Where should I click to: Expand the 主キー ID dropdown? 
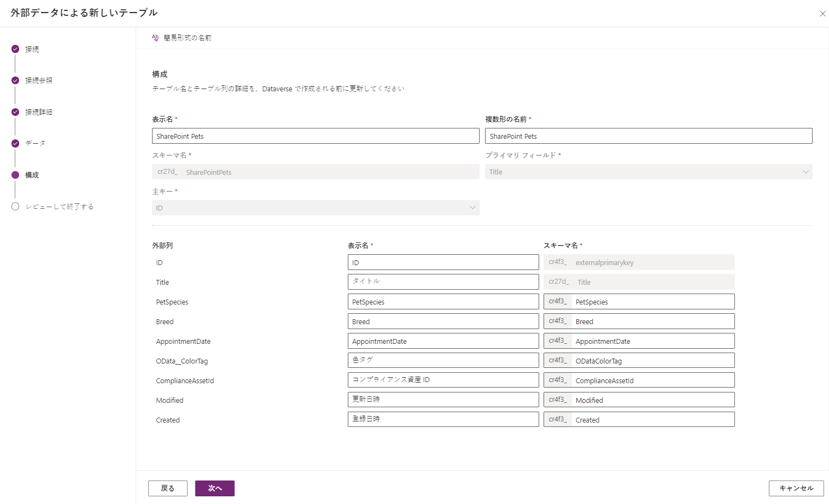[315, 208]
